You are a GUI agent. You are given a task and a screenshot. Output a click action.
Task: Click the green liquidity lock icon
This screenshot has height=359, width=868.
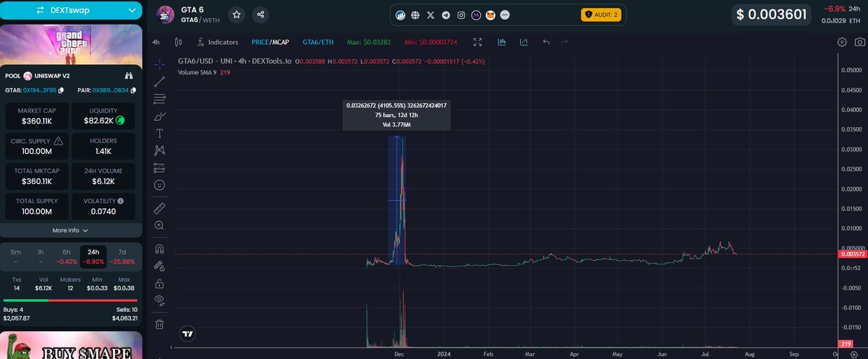120,120
